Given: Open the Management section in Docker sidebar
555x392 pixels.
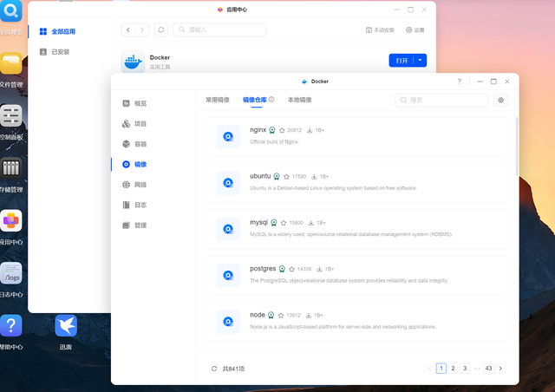Looking at the screenshot, I should pyautogui.click(x=134, y=225).
